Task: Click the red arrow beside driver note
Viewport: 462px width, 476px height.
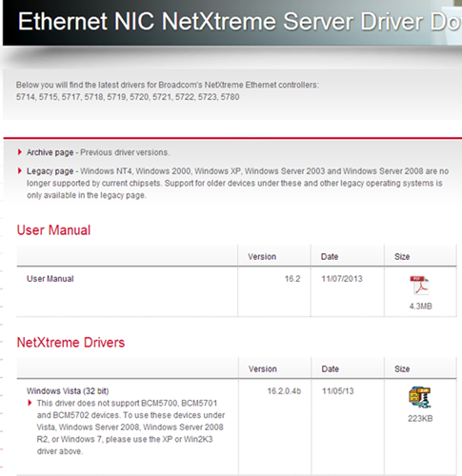Action: click(x=30, y=403)
